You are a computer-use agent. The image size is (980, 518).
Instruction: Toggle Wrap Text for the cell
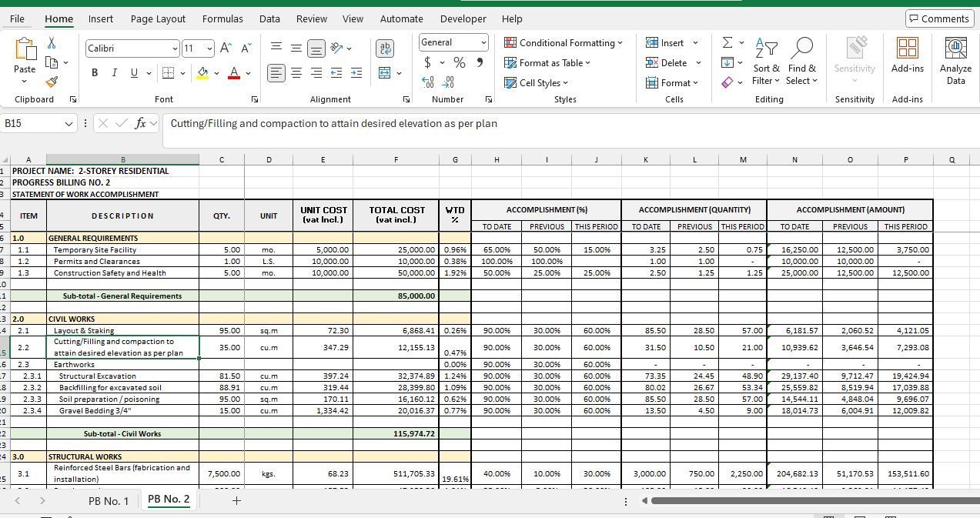[385, 48]
